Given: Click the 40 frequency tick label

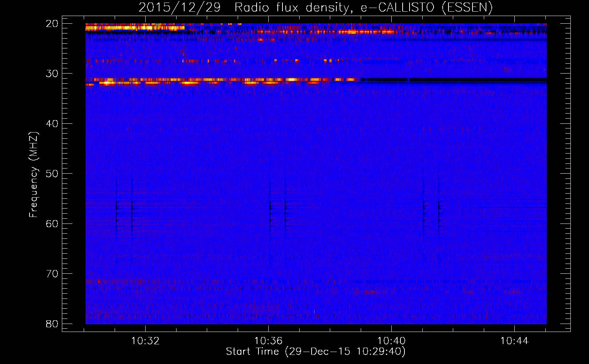Looking at the screenshot, I should pos(52,124).
